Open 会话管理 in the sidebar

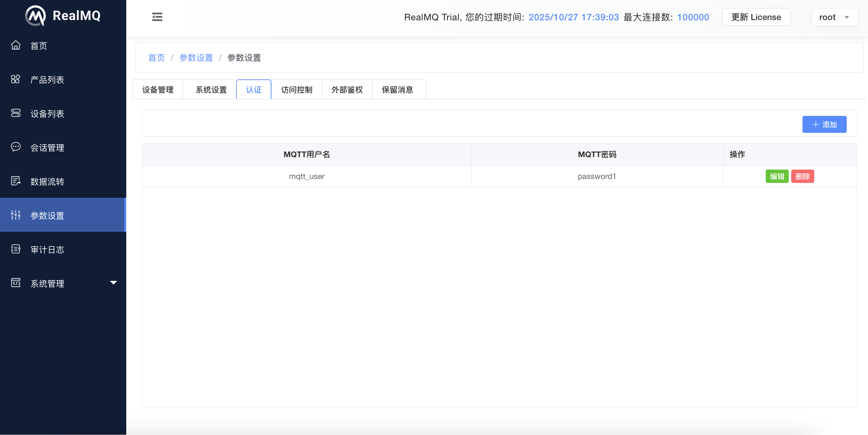[63, 147]
